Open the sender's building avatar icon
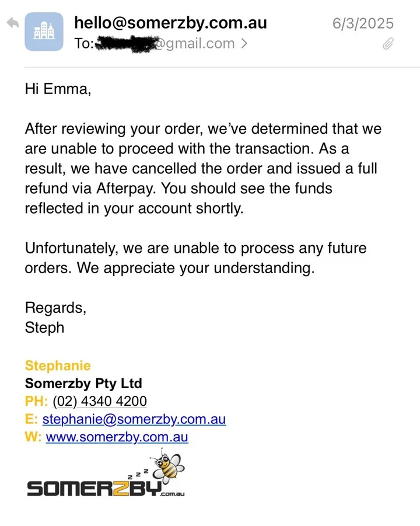 tap(44, 32)
